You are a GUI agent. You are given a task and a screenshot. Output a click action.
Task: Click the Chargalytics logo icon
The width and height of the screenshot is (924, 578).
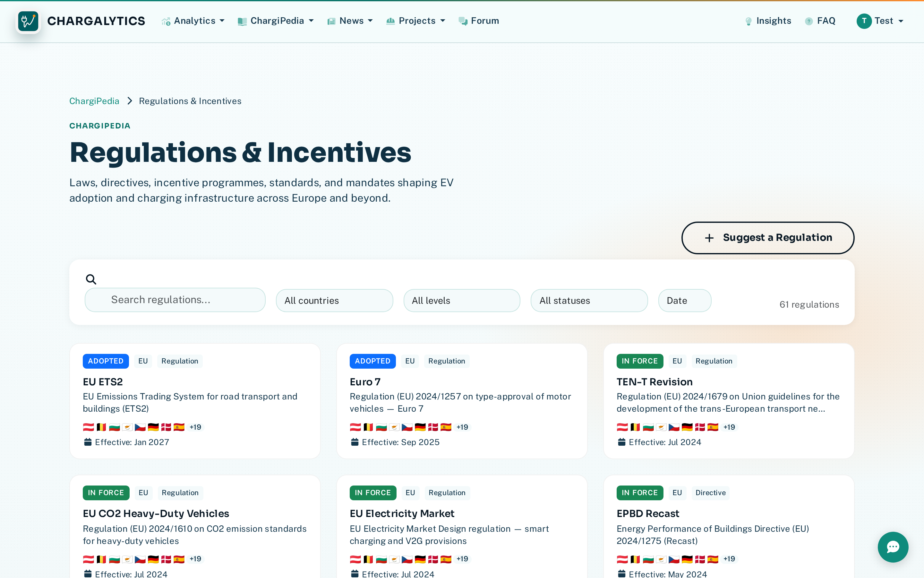point(28,21)
